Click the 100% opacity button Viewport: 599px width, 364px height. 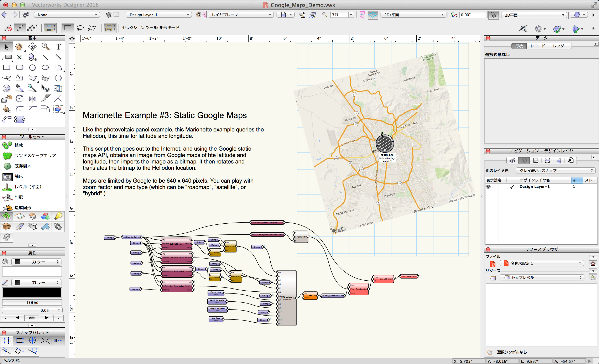click(x=32, y=302)
